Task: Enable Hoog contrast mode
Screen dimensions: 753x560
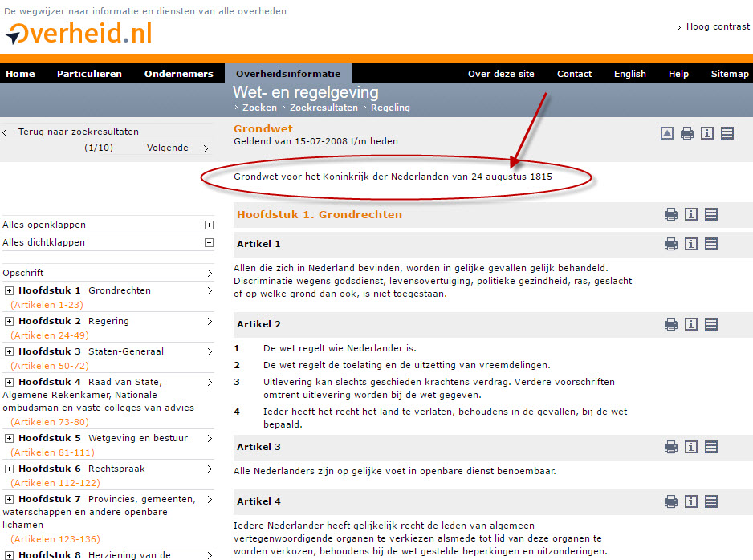Action: tap(717, 26)
